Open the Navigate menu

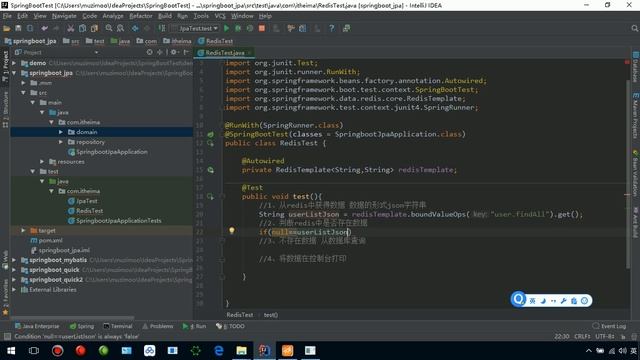[x=64, y=16]
